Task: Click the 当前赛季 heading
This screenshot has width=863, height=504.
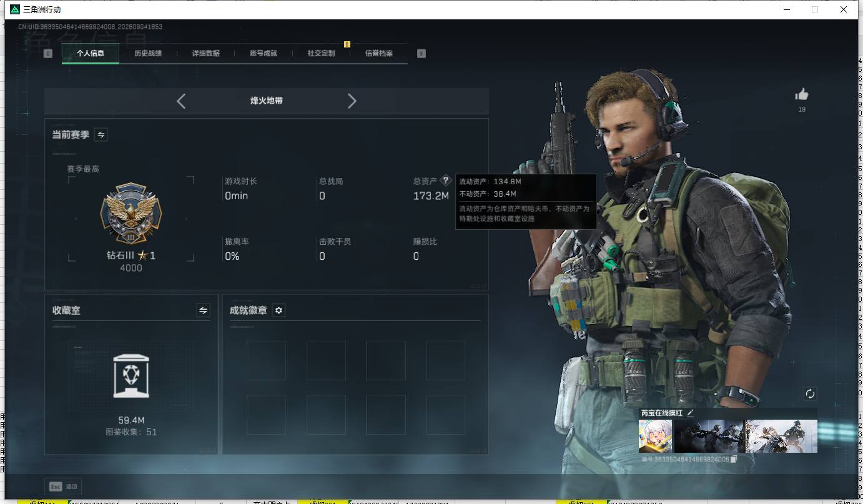Action: 71,135
